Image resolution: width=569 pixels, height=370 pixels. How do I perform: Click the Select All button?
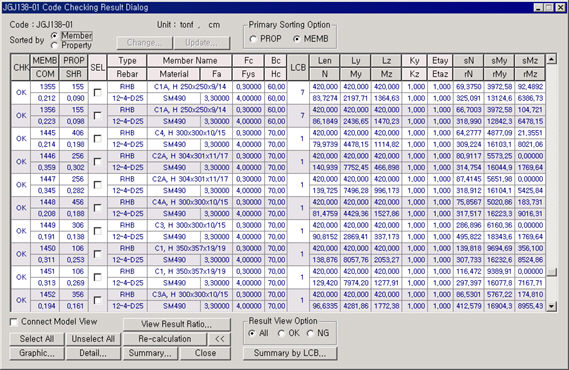pos(37,339)
